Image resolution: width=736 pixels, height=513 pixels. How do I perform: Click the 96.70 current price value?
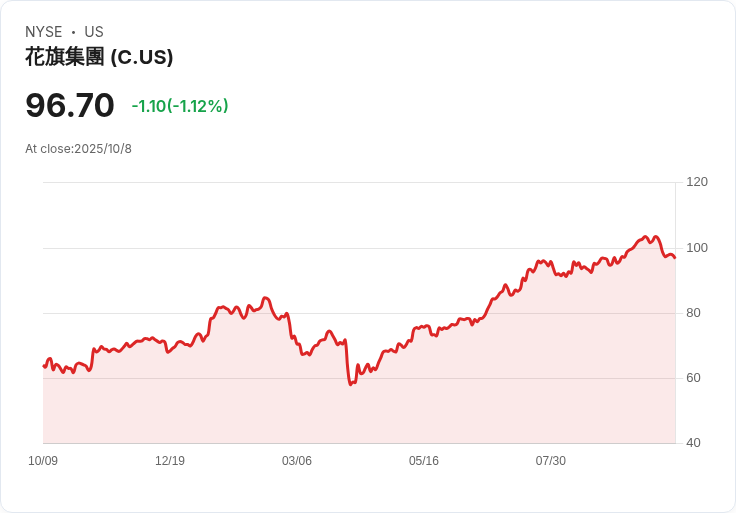69,105
